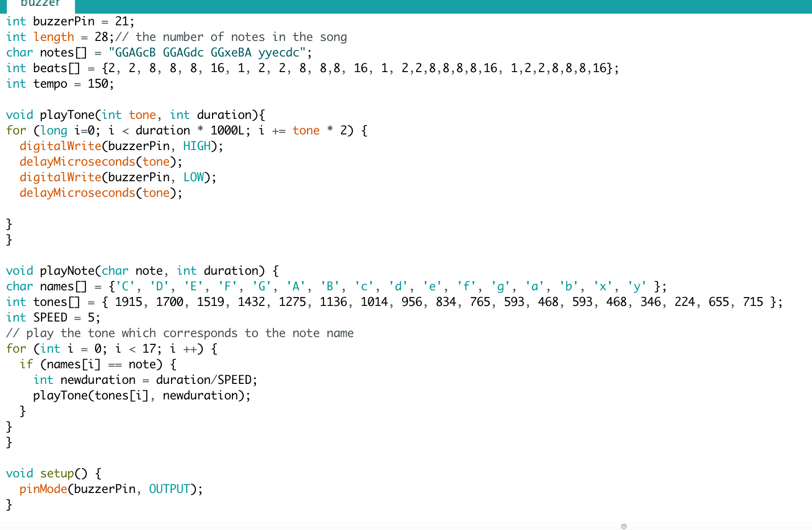The height and width of the screenshot is (530, 812).
Task: Click the playTone function name in its definition
Action: point(67,115)
